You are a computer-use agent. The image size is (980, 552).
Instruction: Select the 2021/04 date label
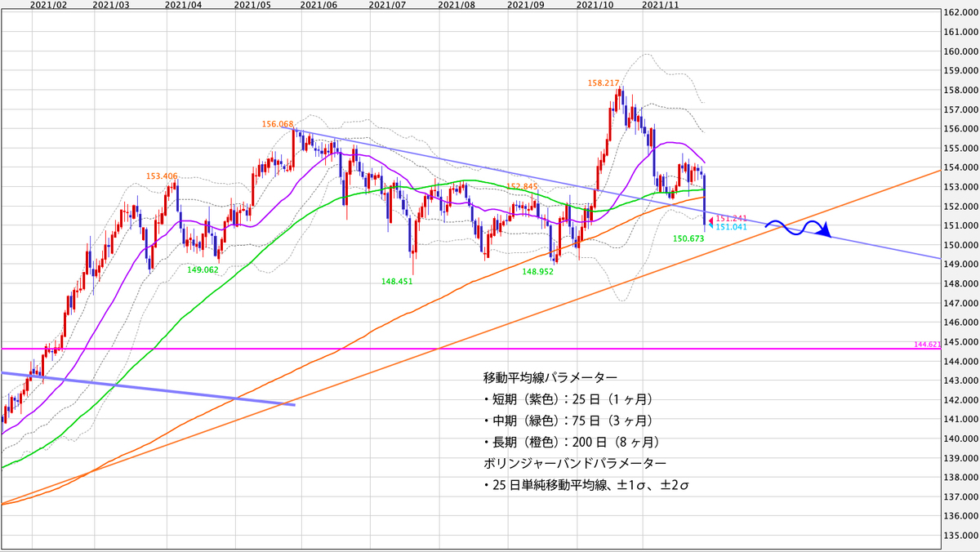click(184, 5)
